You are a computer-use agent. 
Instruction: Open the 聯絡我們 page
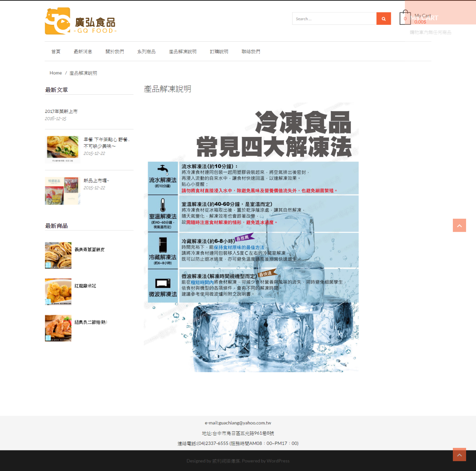click(251, 52)
